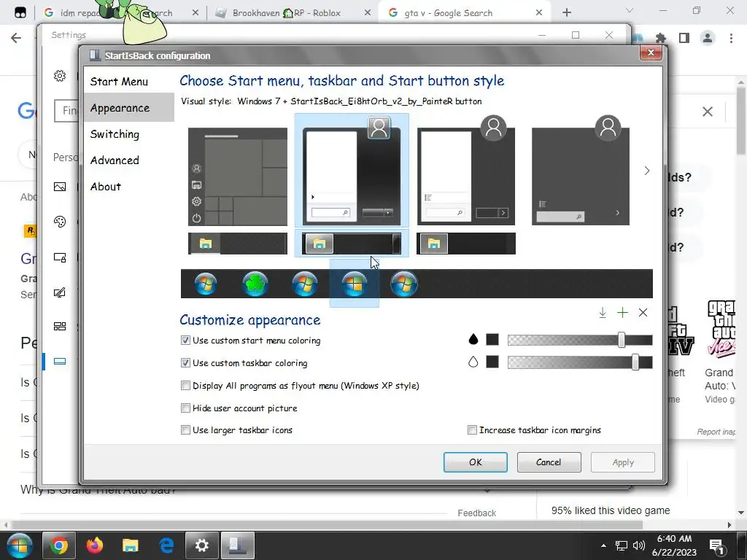The width and height of the screenshot is (747, 560).
Task: Open Background in the Settings window sidebar
Action: pyautogui.click(x=60, y=187)
